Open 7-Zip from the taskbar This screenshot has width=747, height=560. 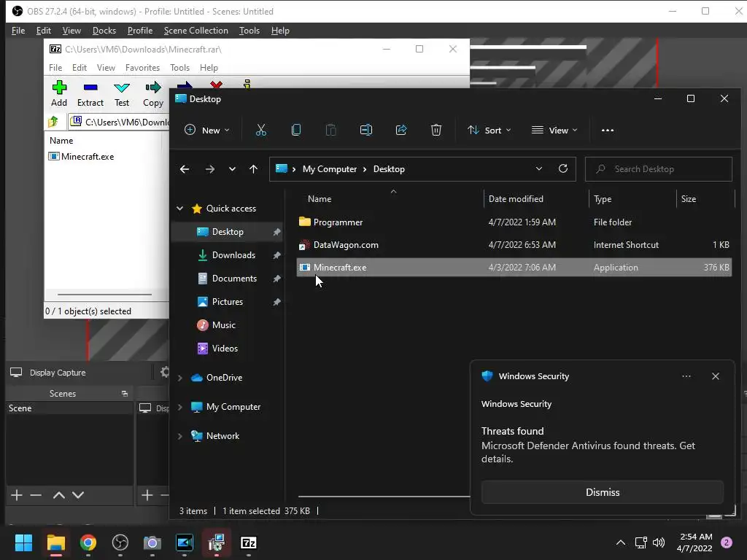point(249,542)
